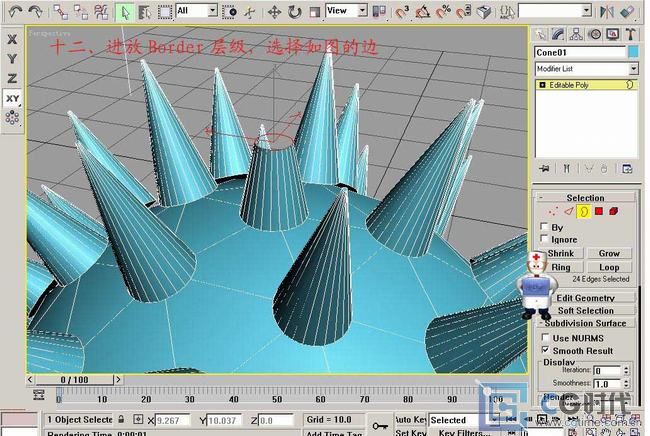
Task: Toggle Show End Result icon
Action: point(567,169)
